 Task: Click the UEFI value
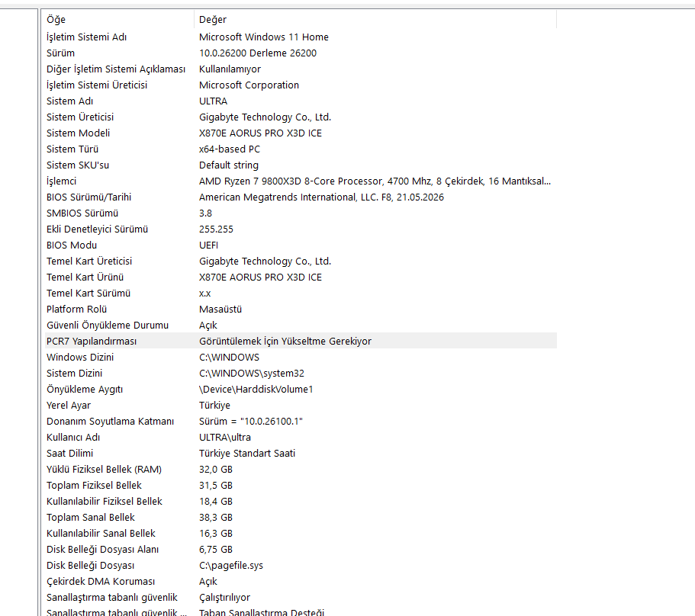[208, 245]
